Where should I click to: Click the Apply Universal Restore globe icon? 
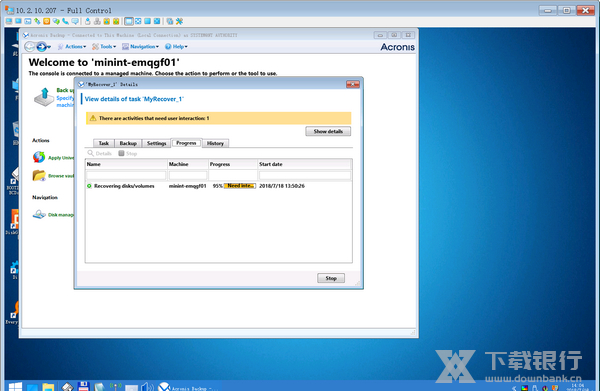pos(39,157)
